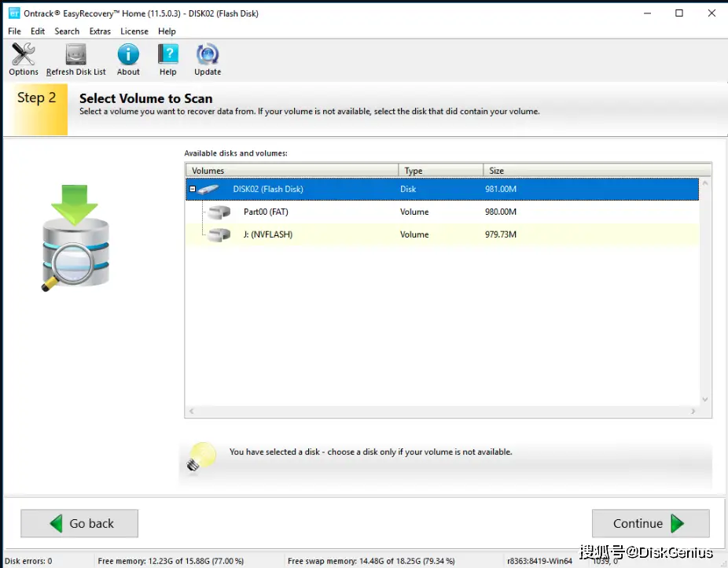Collapse the DISK02 (Flash Disk) tree node
The height and width of the screenshot is (568, 728).
(x=192, y=189)
